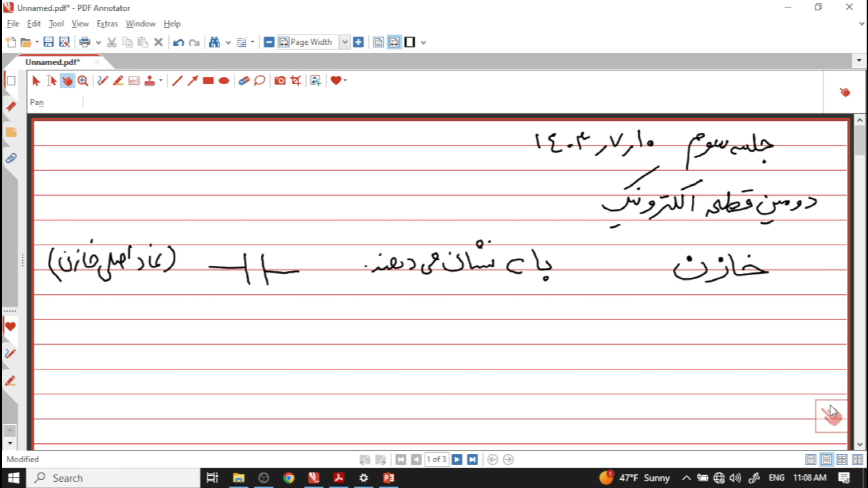
Task: Open the Window menu
Action: click(141, 23)
